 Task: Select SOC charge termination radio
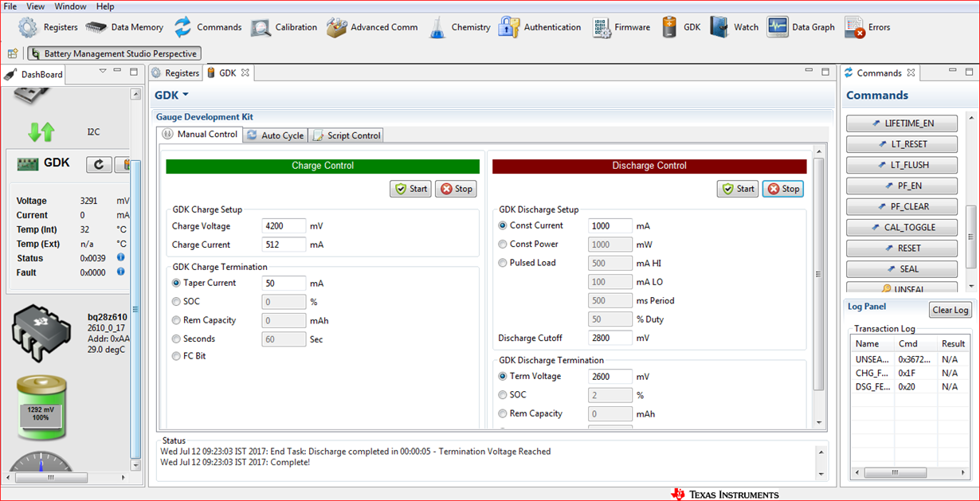pos(177,301)
